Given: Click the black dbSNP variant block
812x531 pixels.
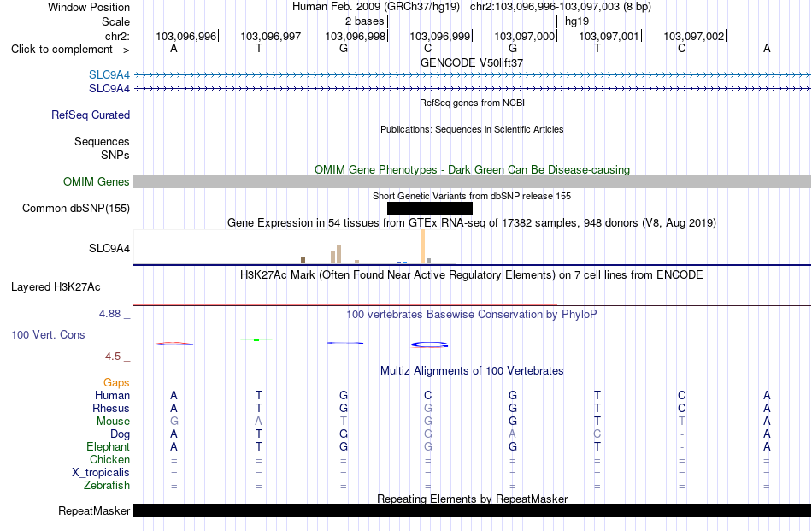Looking at the screenshot, I should tap(430, 209).
